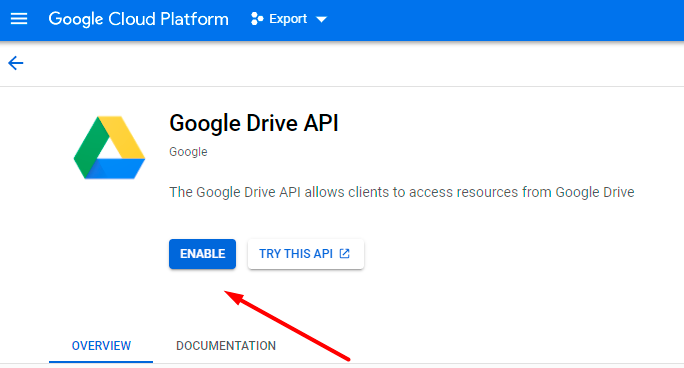The height and width of the screenshot is (368, 684).
Task: Click the Google Drive API description text
Action: pyautogui.click(x=402, y=192)
